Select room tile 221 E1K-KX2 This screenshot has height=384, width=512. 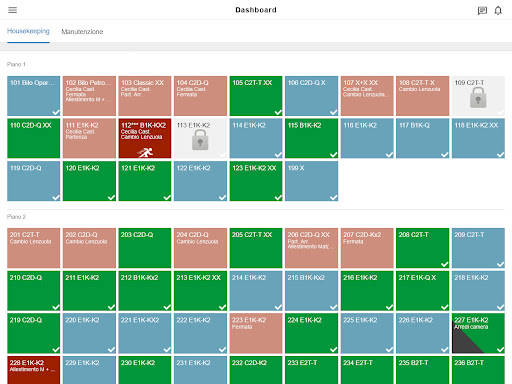tap(145, 333)
